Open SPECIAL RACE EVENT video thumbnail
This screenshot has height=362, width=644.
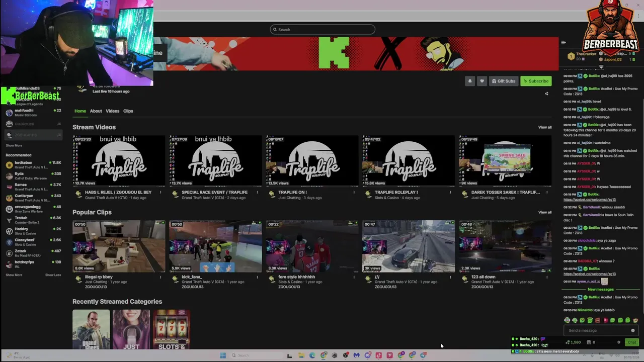215,161
